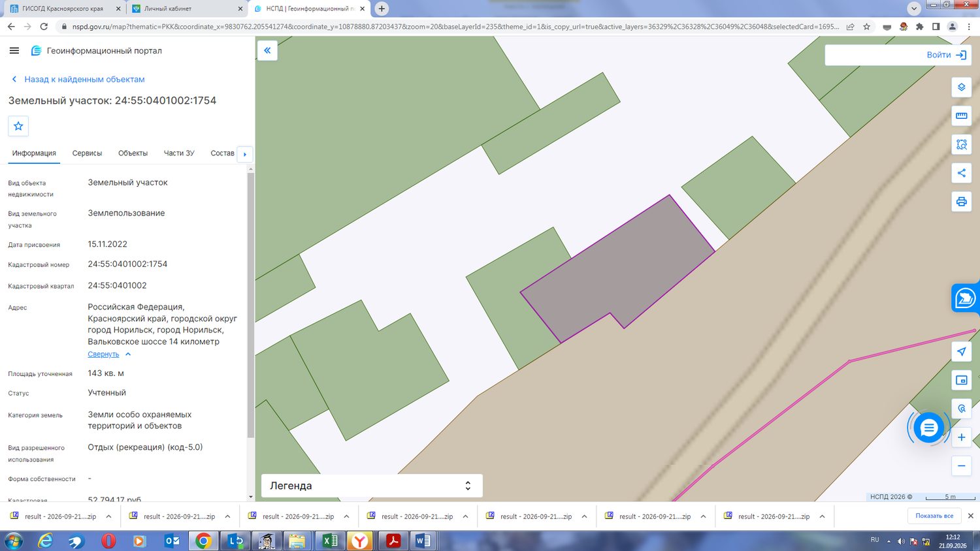Click the browser address bar URL

(455, 27)
